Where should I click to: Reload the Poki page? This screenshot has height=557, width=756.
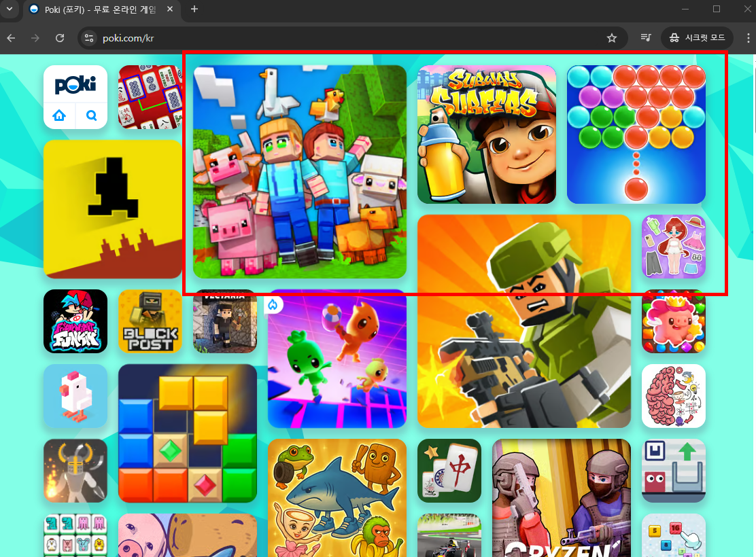pos(60,38)
